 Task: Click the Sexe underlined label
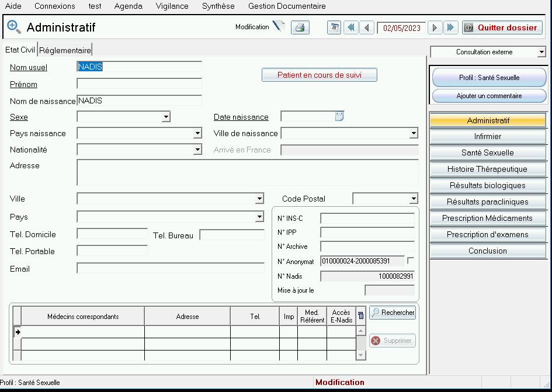[19, 117]
